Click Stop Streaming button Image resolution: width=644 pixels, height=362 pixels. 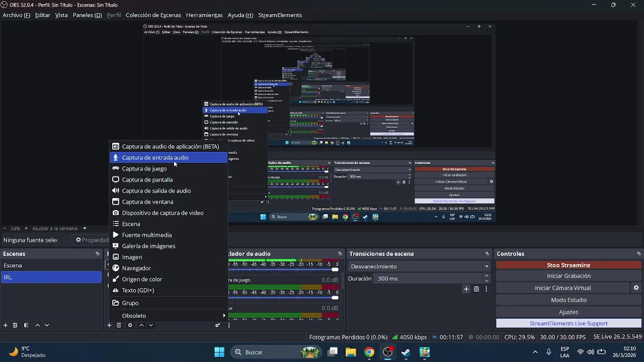[569, 265]
